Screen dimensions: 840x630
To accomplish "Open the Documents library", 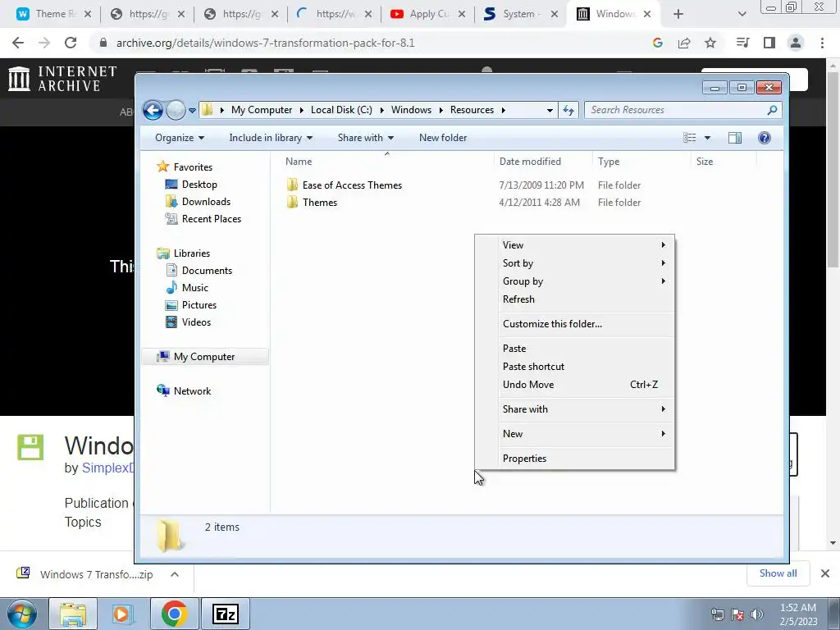I will click(x=207, y=271).
